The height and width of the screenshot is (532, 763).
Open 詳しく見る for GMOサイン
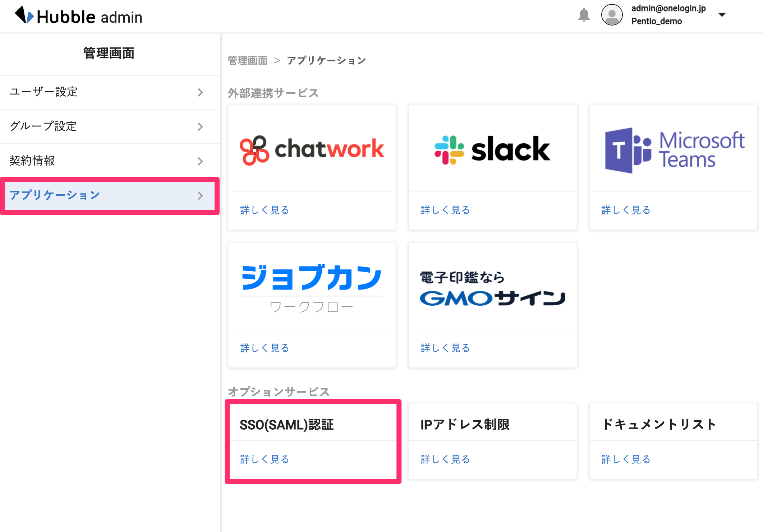pos(445,348)
